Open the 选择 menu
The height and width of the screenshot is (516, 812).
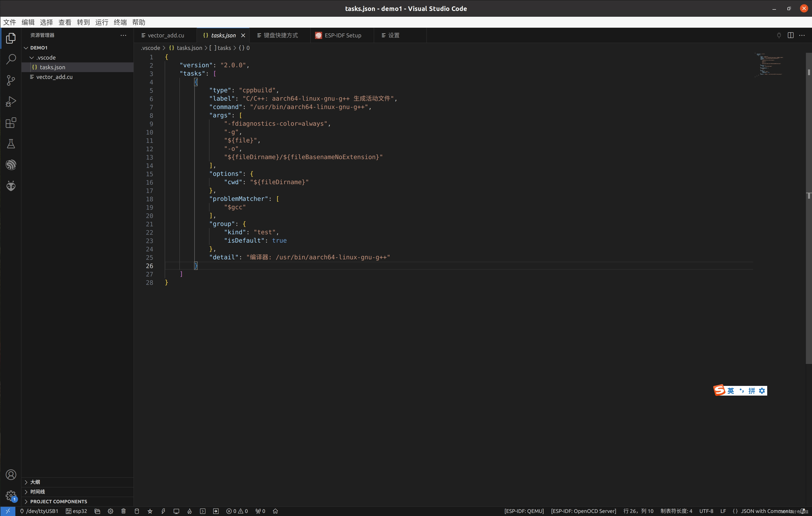coord(47,22)
